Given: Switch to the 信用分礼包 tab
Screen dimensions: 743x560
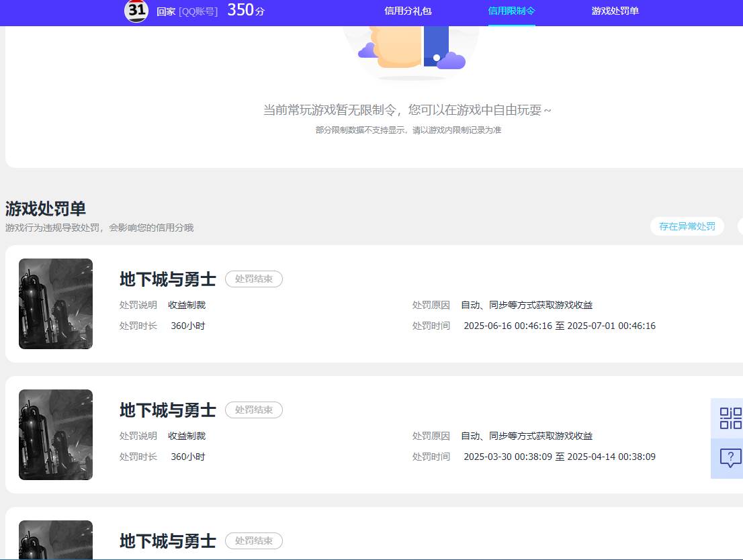Looking at the screenshot, I should (408, 11).
